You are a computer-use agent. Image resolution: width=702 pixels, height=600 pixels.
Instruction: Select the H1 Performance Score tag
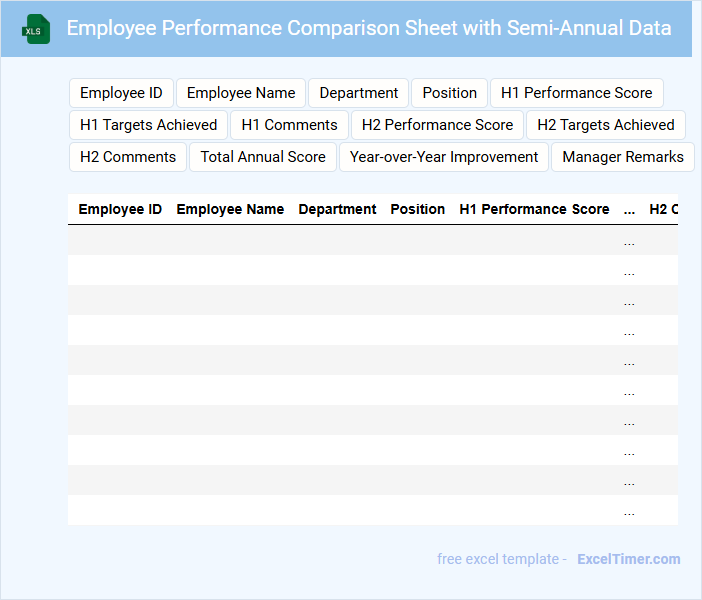click(576, 93)
